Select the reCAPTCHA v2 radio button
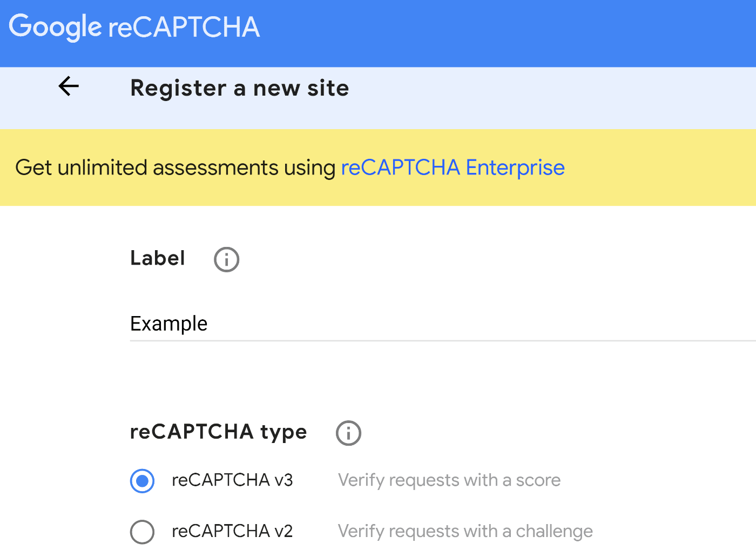 tap(142, 532)
